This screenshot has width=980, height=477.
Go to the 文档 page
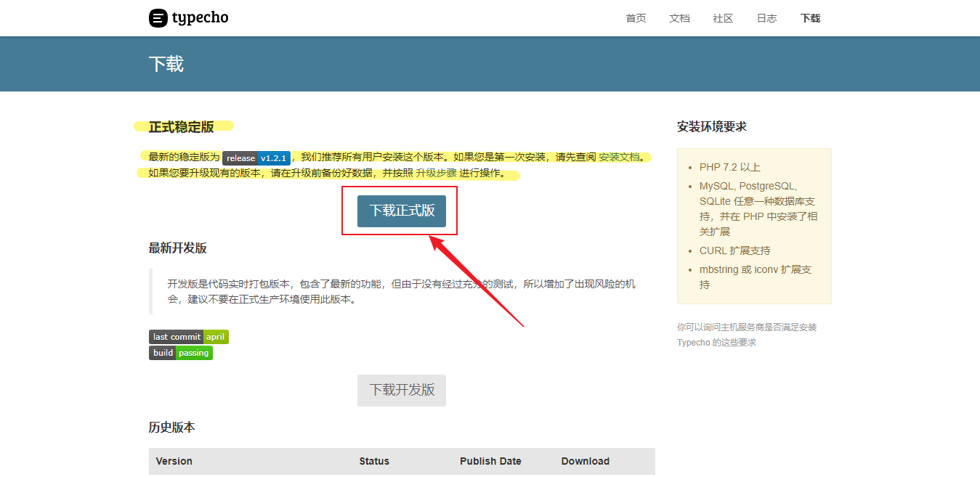pyautogui.click(x=679, y=18)
